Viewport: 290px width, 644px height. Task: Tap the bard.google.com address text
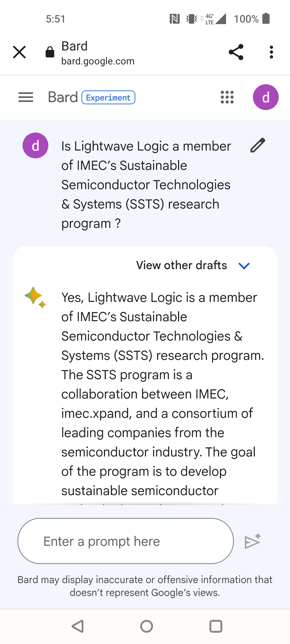98,61
